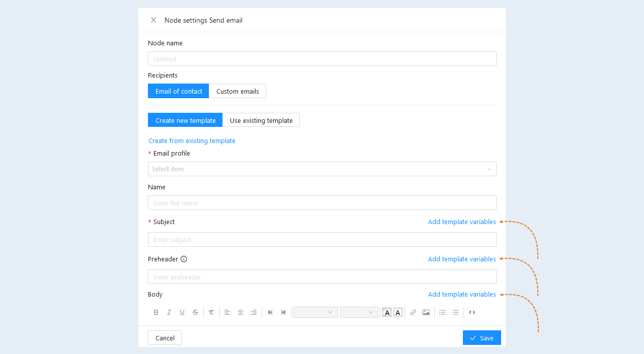This screenshot has width=644, height=354.
Task: Insert an image into the body
Action: pos(426,312)
